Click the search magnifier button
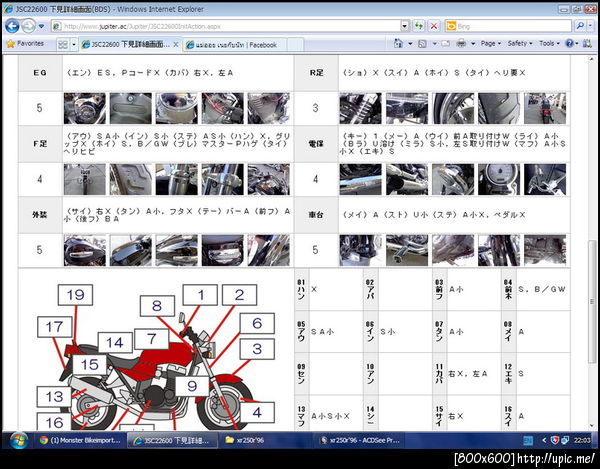The image size is (600, 469). 580,26
